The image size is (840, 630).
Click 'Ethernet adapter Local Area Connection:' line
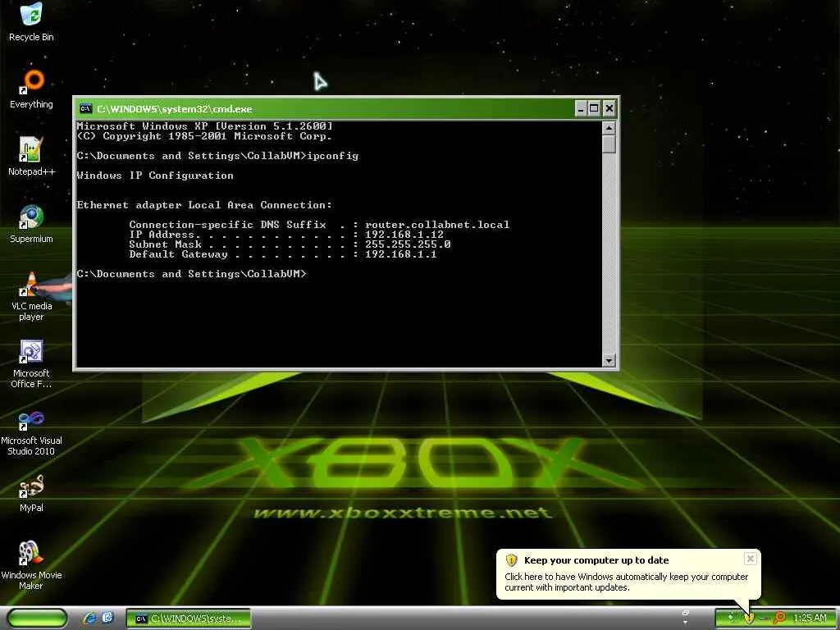pyautogui.click(x=204, y=205)
